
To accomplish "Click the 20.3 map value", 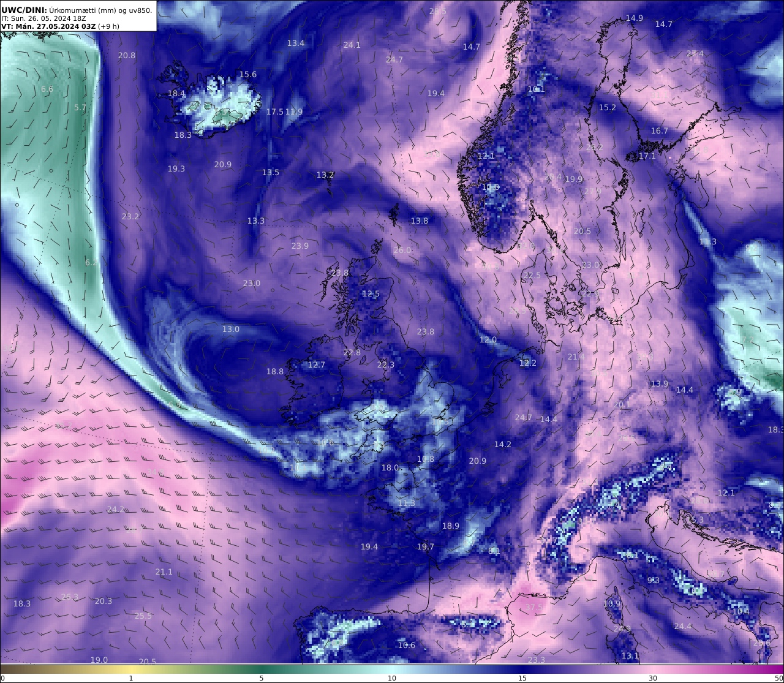I will point(104,602).
